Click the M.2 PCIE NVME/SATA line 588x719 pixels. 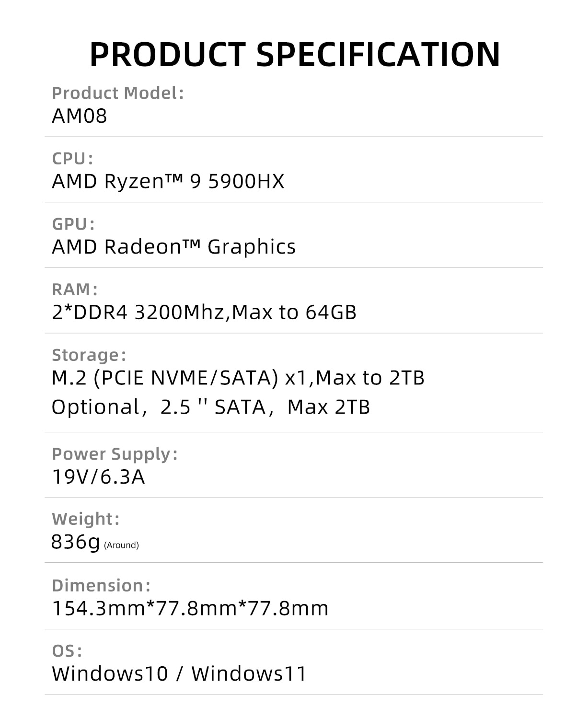point(238,378)
